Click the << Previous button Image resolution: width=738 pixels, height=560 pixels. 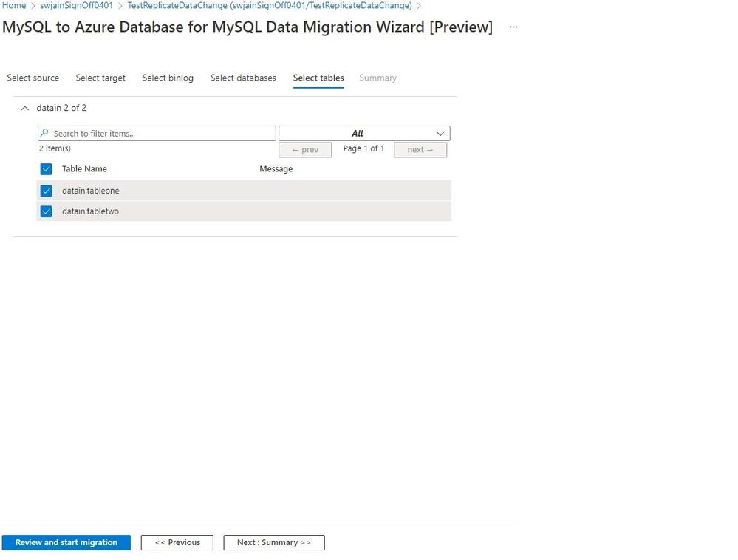[177, 542]
